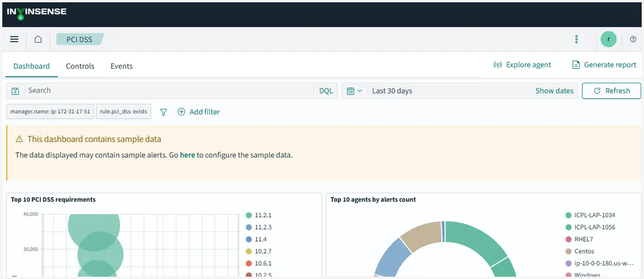
Task: Open the vertical dots options menu
Action: point(577,39)
